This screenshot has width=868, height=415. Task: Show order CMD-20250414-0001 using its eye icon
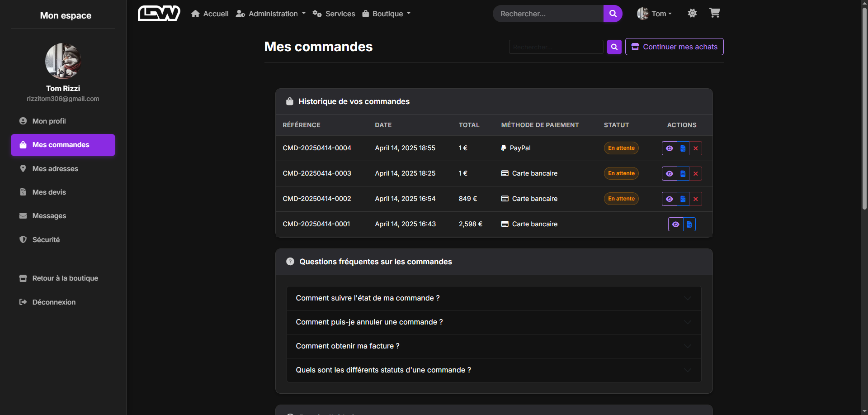pyautogui.click(x=676, y=224)
